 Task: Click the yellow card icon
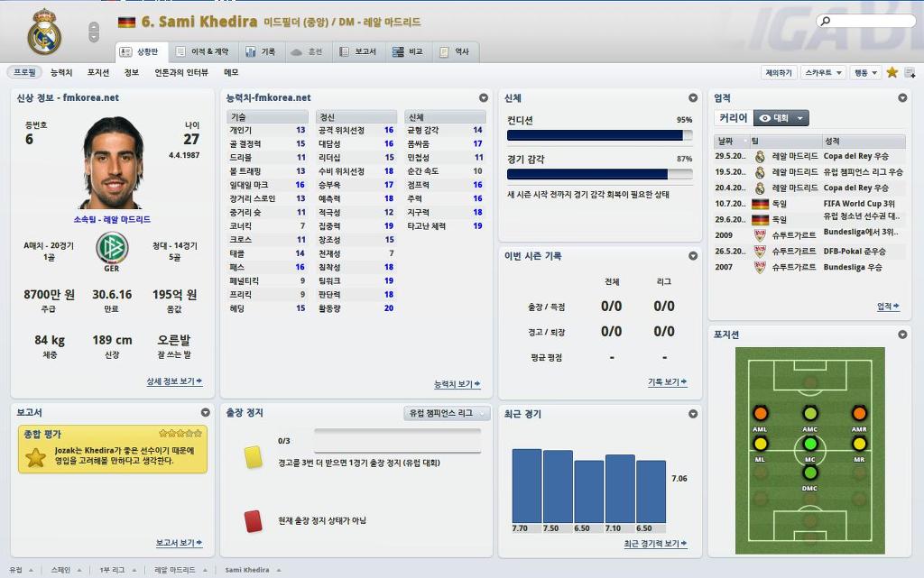[254, 457]
